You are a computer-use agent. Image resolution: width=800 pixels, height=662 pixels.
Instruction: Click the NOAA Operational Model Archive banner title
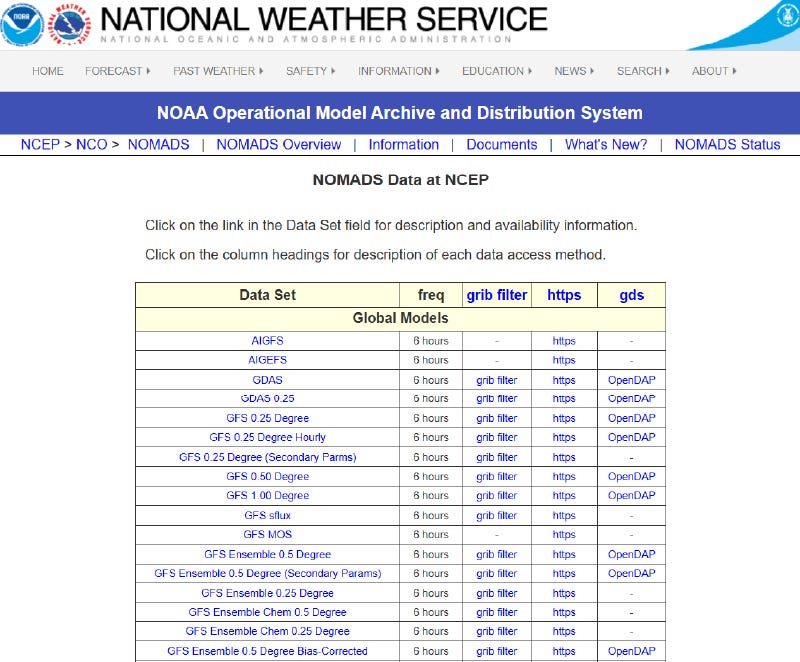point(399,113)
